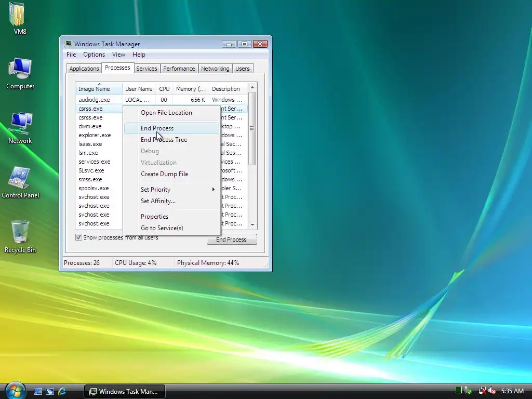
Task: Switch to the Users tab
Action: 242,69
